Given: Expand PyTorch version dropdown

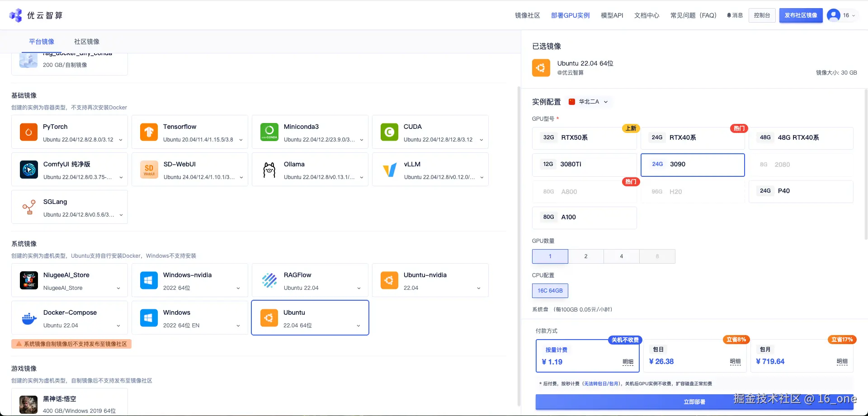Looking at the screenshot, I should (121, 140).
